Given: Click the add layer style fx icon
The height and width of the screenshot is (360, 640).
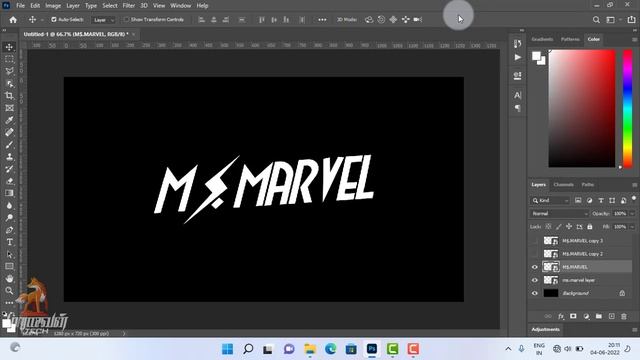Looking at the screenshot, I should point(561,316).
